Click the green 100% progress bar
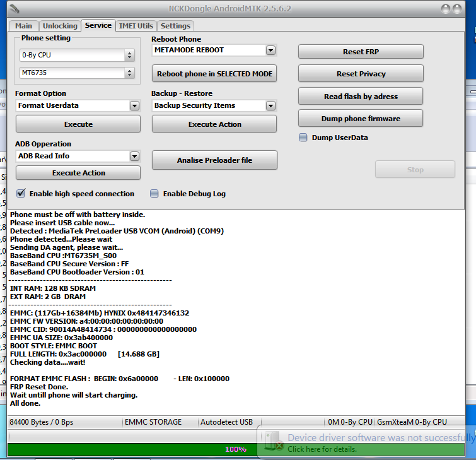Viewport: 476px width, 460px height. pyautogui.click(x=236, y=449)
